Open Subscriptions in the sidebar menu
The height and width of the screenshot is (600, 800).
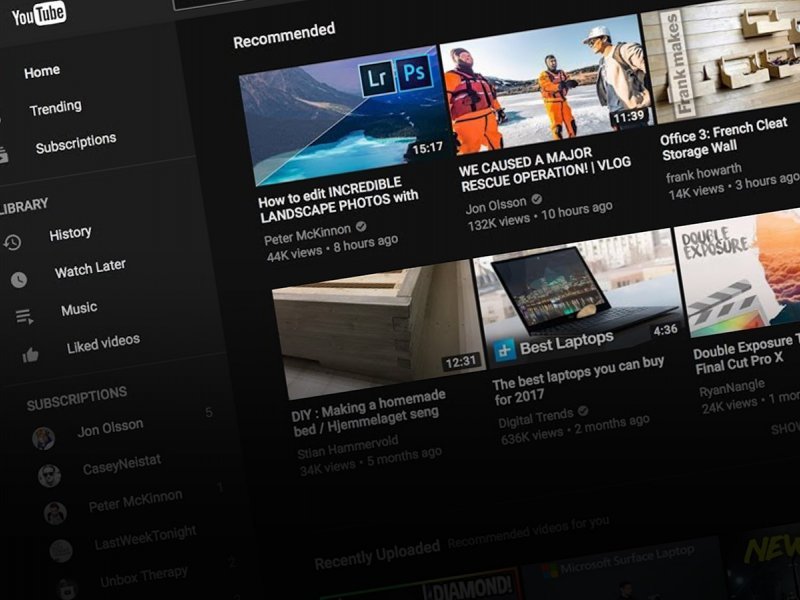click(76, 143)
